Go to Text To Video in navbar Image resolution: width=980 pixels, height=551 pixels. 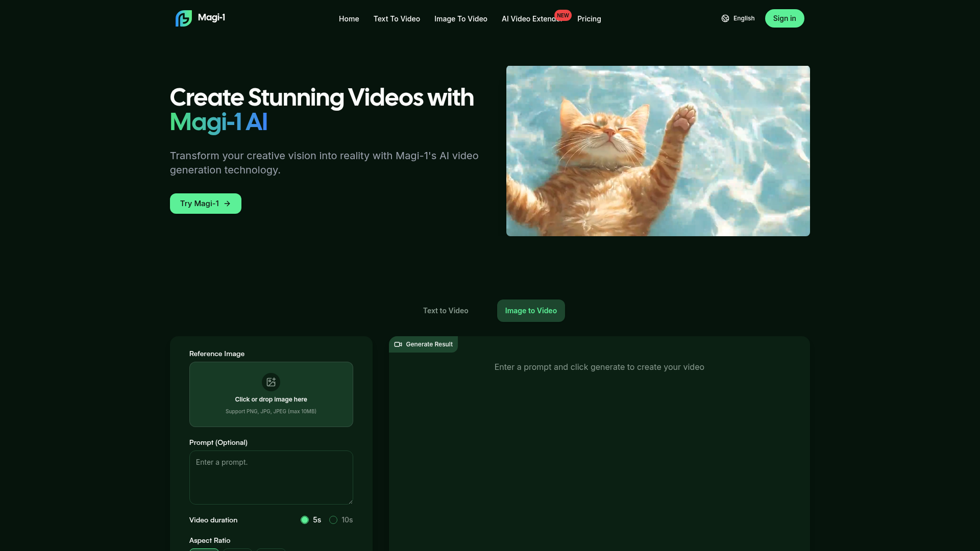pyautogui.click(x=397, y=19)
